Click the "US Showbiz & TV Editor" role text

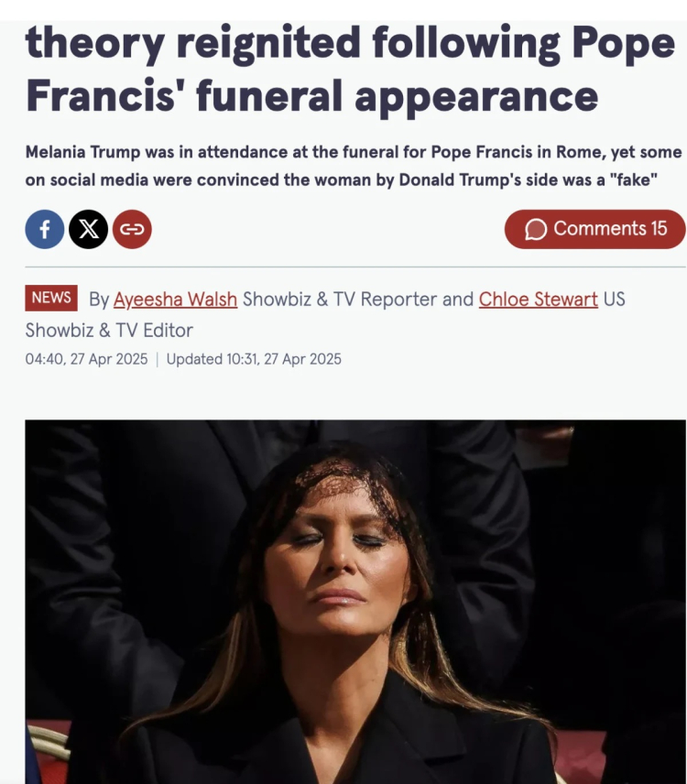coord(110,330)
